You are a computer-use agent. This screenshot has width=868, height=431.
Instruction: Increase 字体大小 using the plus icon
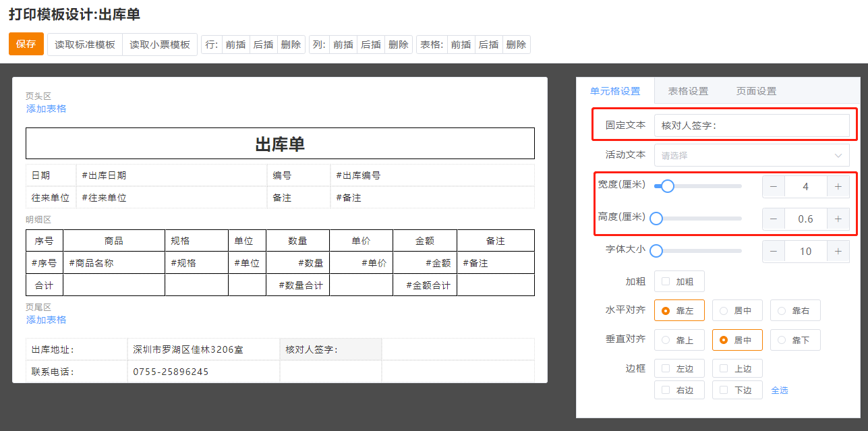coord(838,252)
